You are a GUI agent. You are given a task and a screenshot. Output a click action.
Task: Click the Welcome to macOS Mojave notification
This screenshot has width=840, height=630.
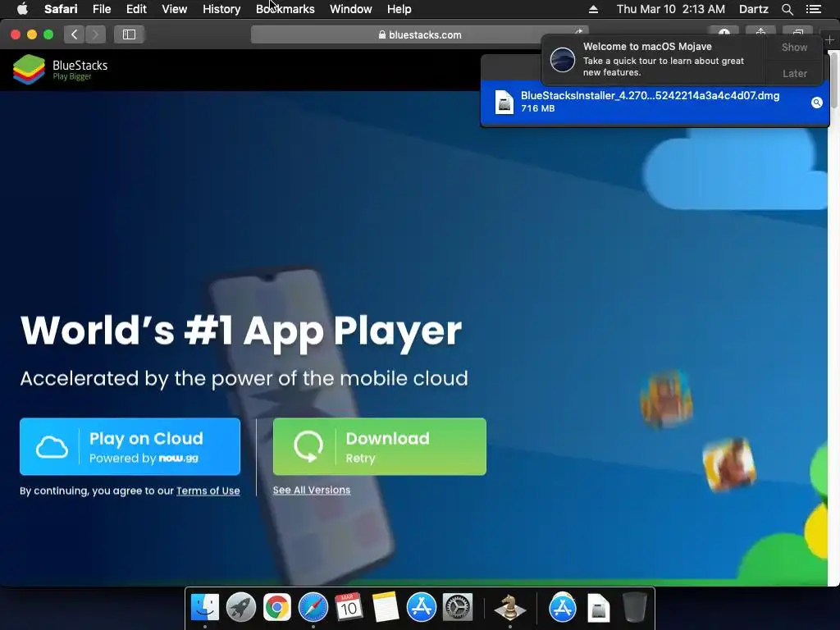coord(654,59)
